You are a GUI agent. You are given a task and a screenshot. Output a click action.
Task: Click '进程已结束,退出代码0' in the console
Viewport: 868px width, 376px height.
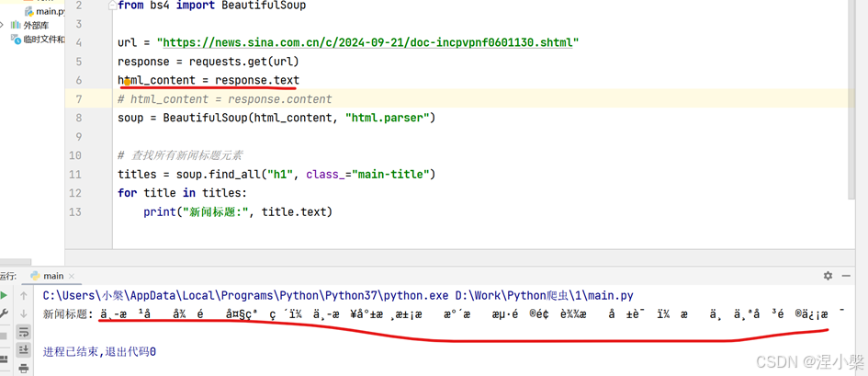coord(99,351)
